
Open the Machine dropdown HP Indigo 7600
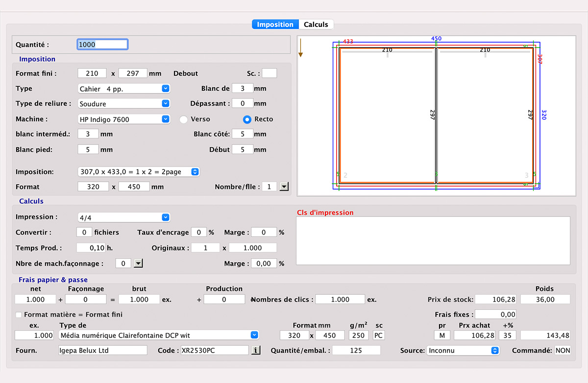click(124, 119)
